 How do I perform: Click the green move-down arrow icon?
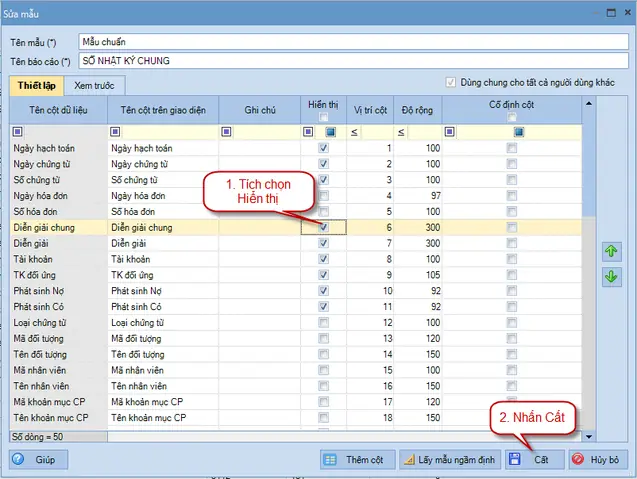[611, 277]
